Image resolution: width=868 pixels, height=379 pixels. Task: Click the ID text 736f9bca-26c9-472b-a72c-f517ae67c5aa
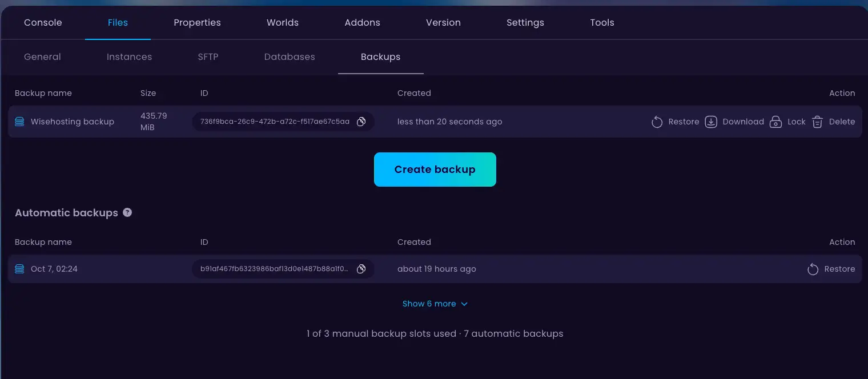[275, 122]
